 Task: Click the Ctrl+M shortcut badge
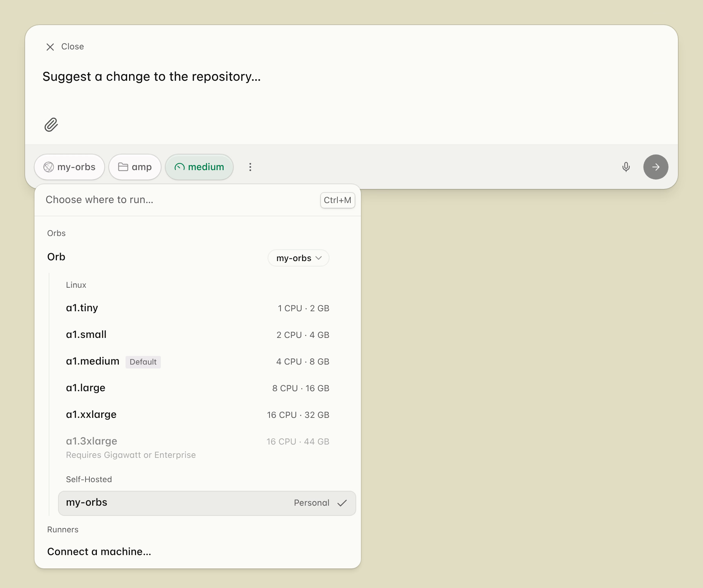[337, 200]
